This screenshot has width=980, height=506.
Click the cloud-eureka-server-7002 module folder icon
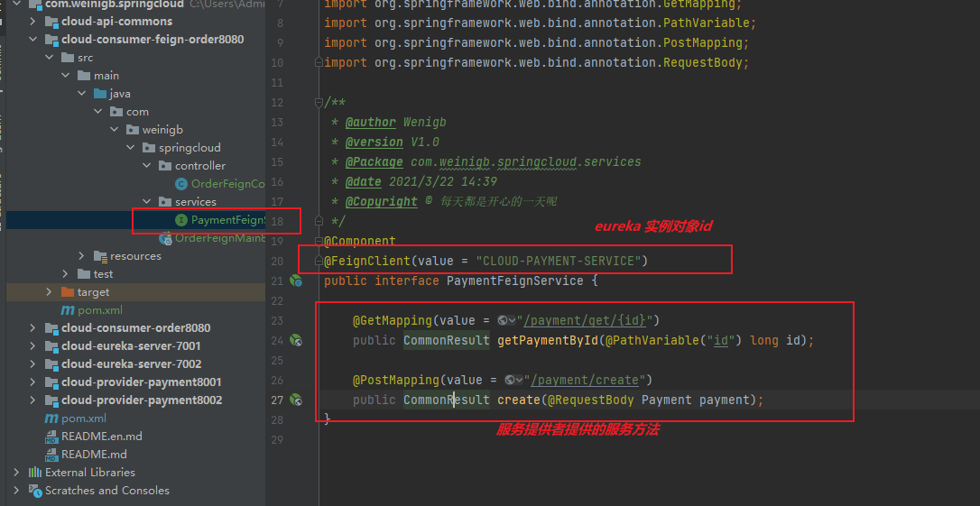tap(51, 364)
